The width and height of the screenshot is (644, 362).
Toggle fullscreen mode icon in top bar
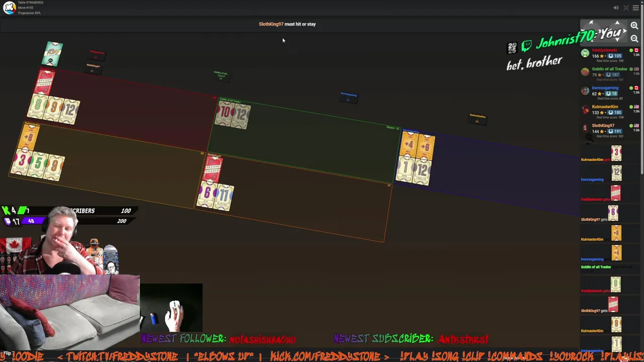tap(626, 8)
